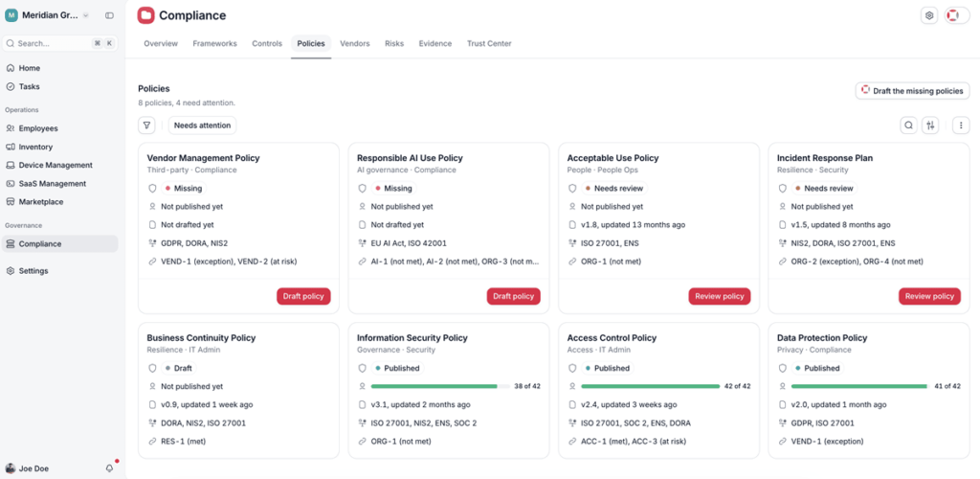Open Device Management in sidebar
This screenshot has width=980, height=479.
[x=59, y=165]
